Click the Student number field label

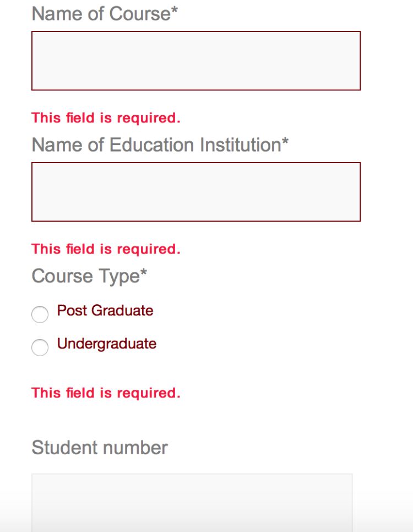click(100, 447)
